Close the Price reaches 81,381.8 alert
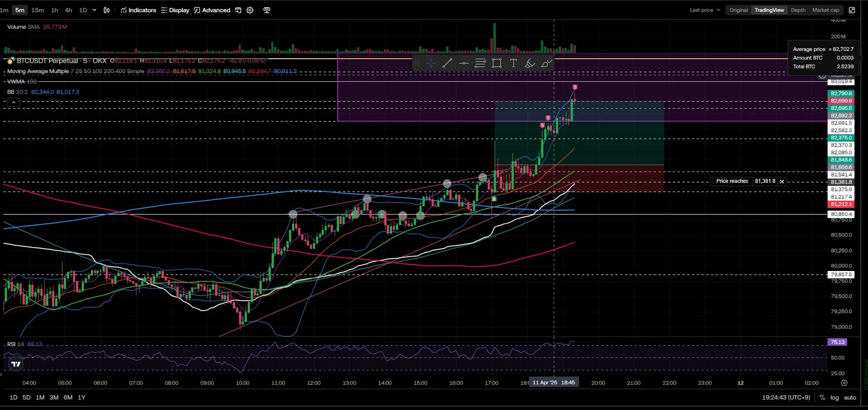Screen dimensions: 868x410 pos(782,181)
